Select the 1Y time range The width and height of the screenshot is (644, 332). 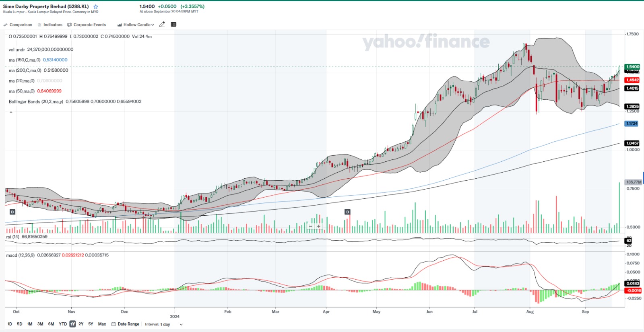72,324
